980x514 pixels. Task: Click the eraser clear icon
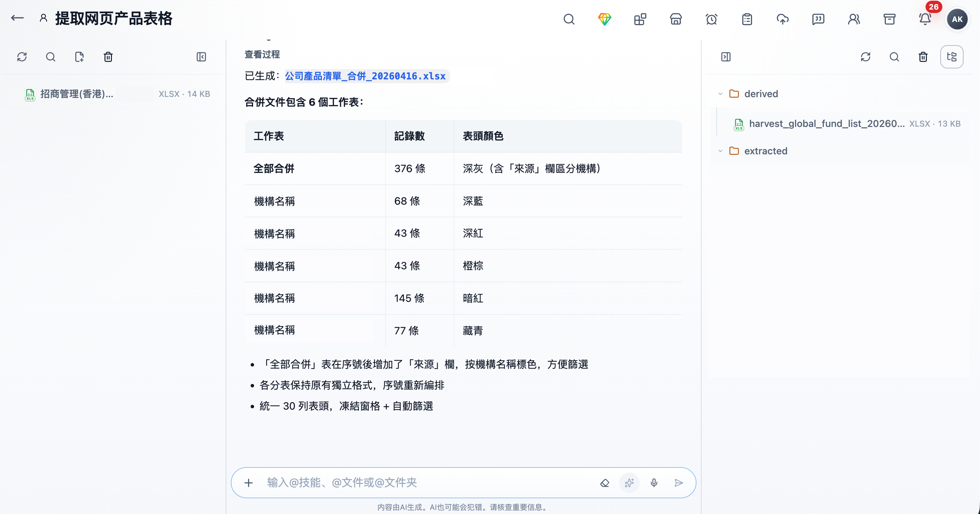pyautogui.click(x=604, y=483)
